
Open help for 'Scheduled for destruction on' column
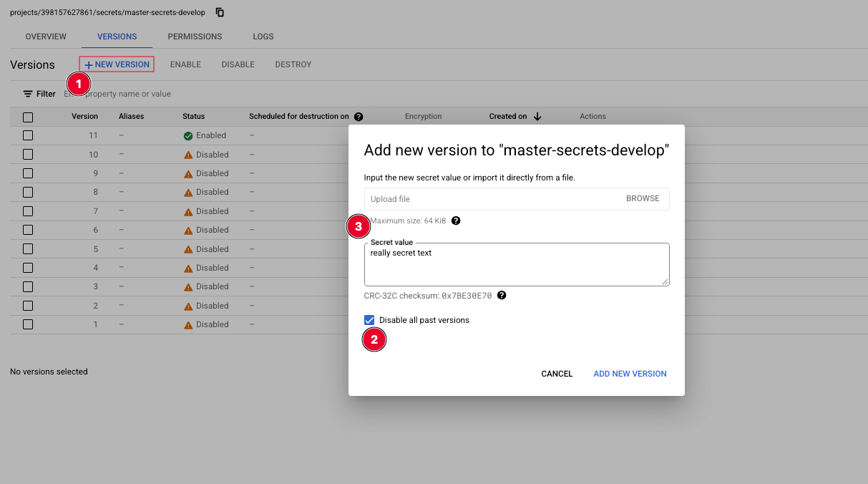pyautogui.click(x=359, y=116)
